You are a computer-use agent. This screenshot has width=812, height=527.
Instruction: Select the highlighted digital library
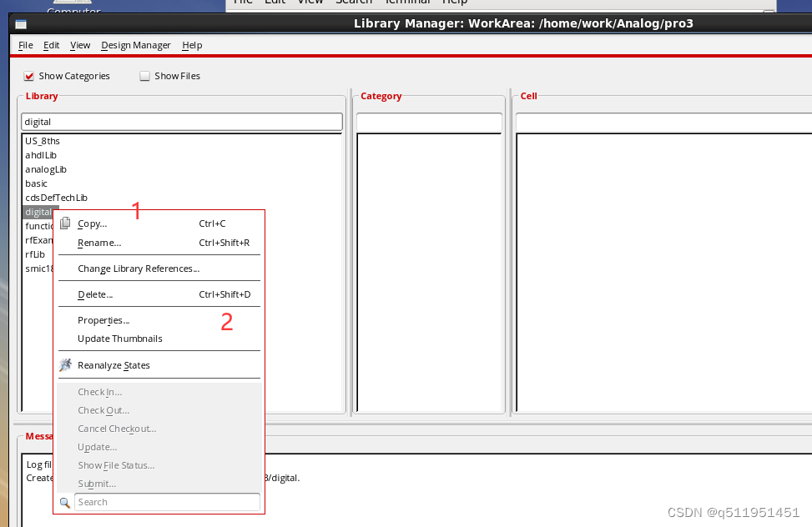click(x=38, y=213)
